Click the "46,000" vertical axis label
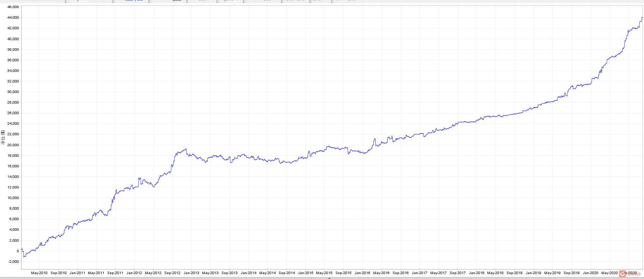Screen dimensions: 644x279 (x=13, y=7)
